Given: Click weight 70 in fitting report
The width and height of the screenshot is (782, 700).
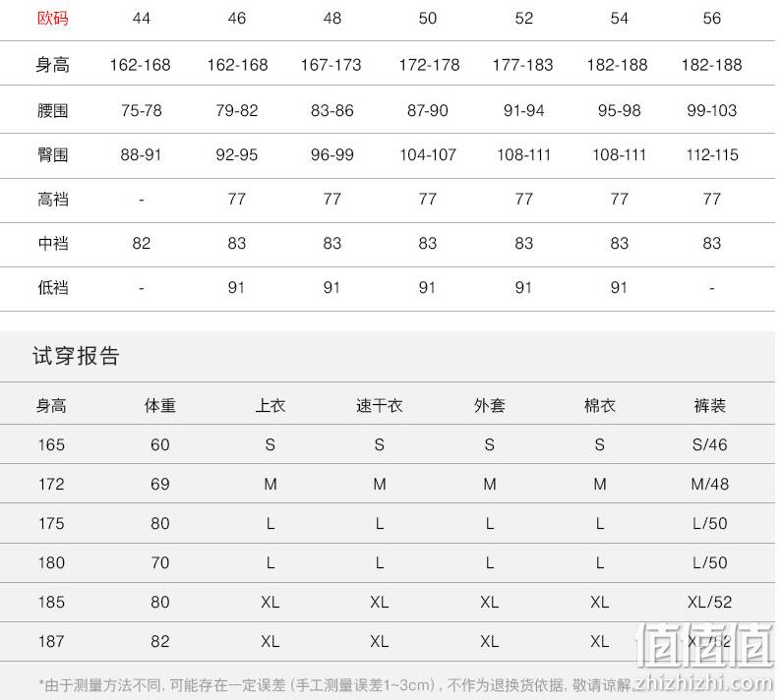Looking at the screenshot, I should 160,563.
